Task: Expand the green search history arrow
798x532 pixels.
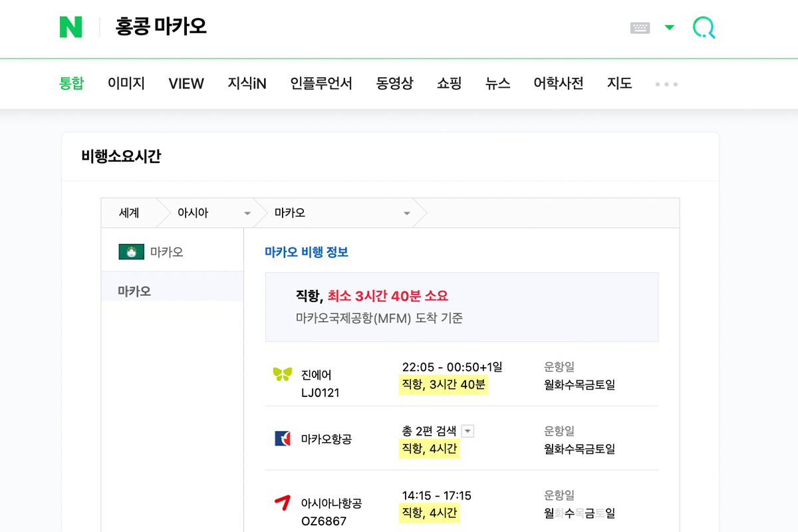Action: (x=670, y=28)
